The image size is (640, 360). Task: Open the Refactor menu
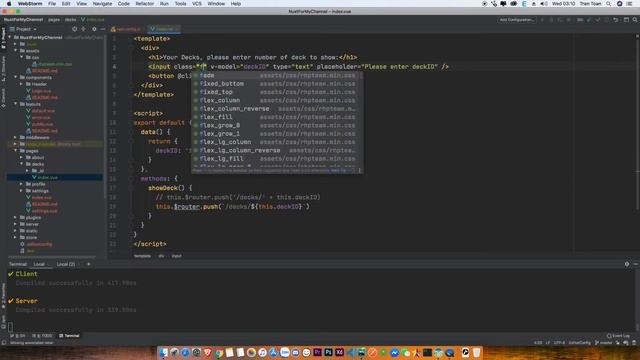[144, 4]
